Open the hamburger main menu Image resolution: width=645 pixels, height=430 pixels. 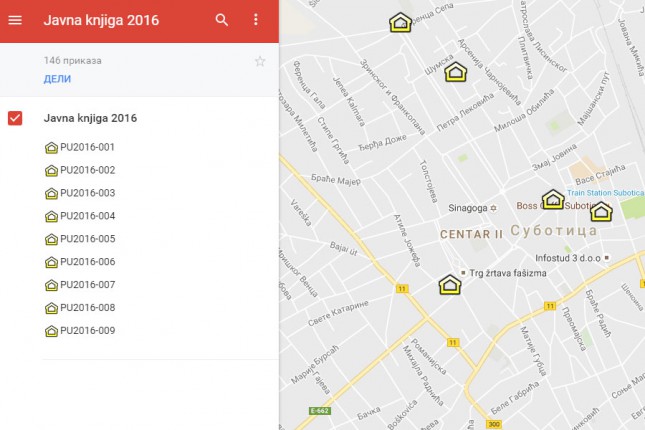(15, 20)
